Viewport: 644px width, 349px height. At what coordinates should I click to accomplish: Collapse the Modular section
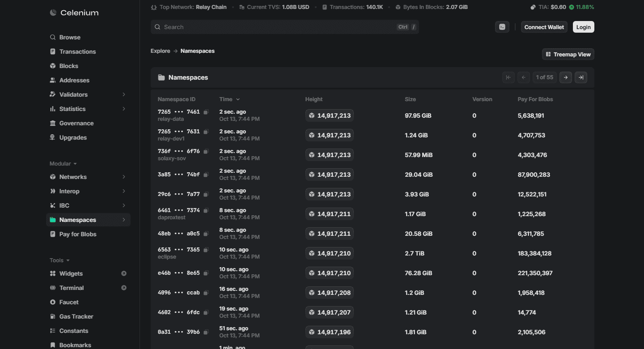coord(63,164)
